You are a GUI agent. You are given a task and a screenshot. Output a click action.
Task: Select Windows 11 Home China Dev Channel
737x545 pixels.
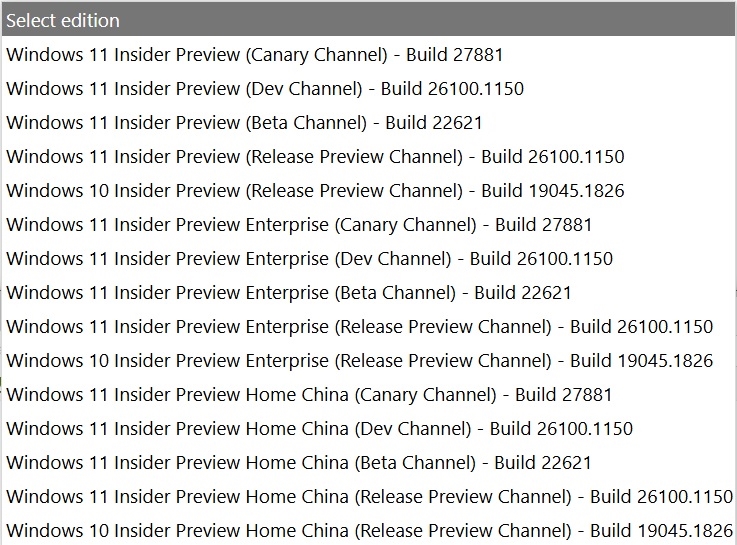coord(368,428)
